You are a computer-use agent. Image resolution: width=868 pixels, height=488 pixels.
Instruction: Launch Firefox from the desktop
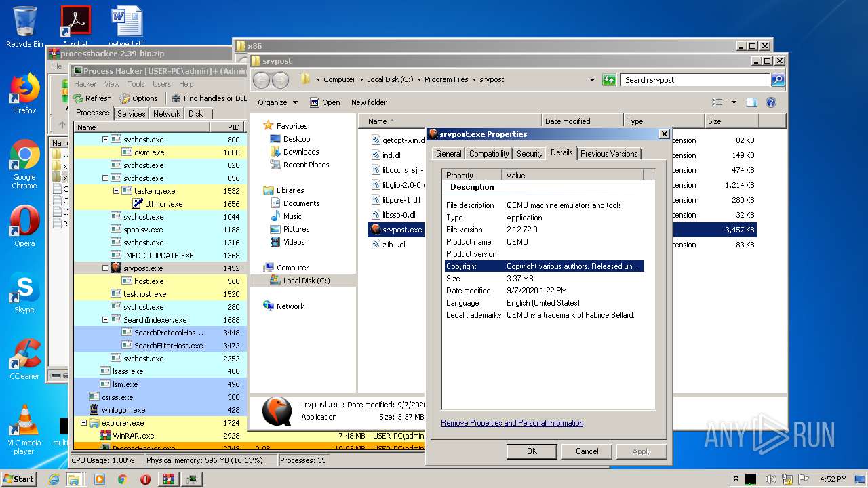(x=24, y=94)
